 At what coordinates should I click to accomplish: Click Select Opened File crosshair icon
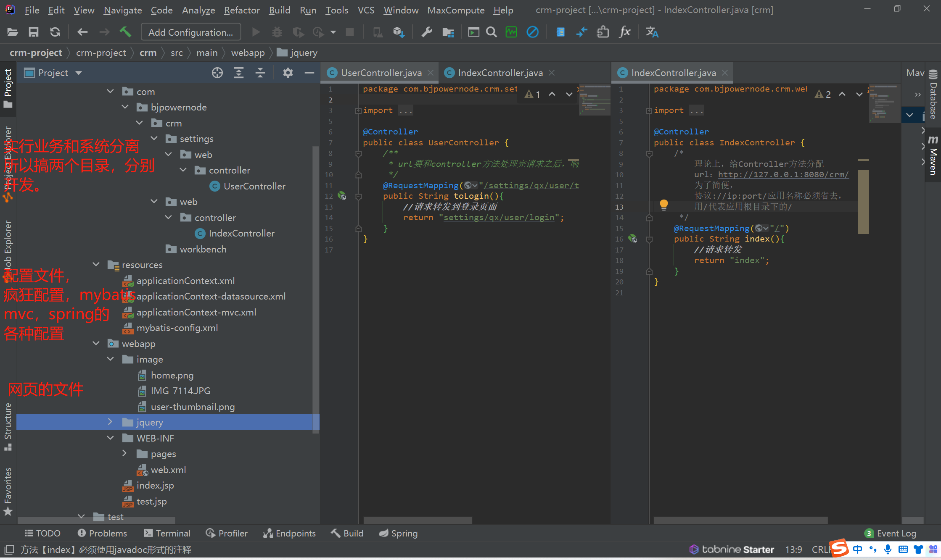click(x=217, y=73)
